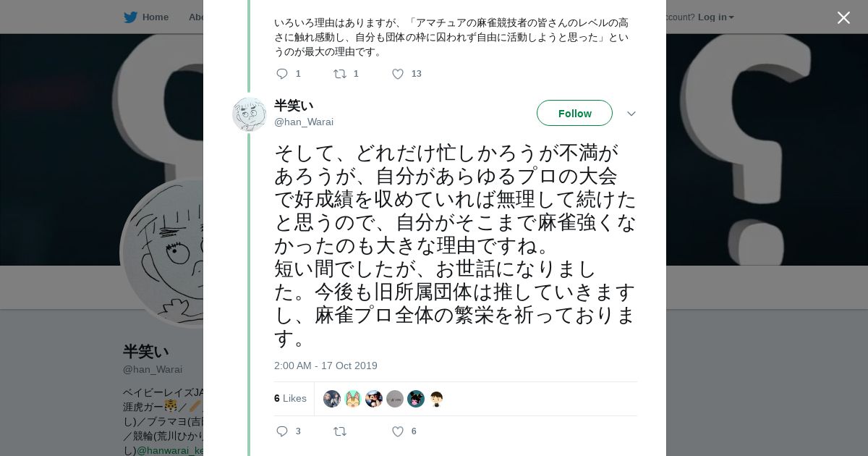The width and height of the screenshot is (868, 456).
Task: Retweet the previous tweet above
Action: 339,74
